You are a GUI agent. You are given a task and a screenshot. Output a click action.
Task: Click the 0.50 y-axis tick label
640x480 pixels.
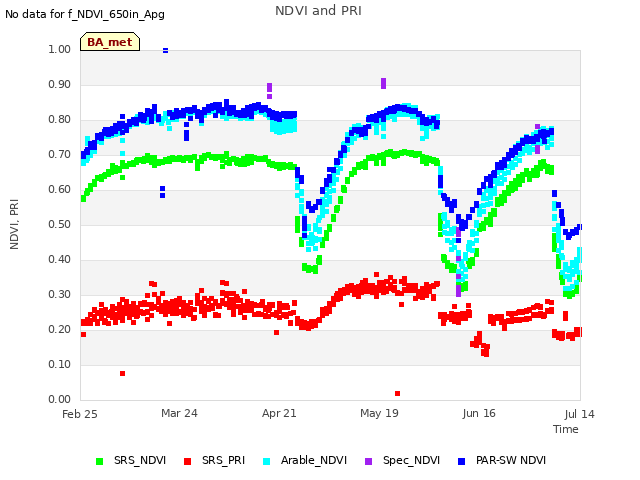pyautogui.click(x=60, y=224)
